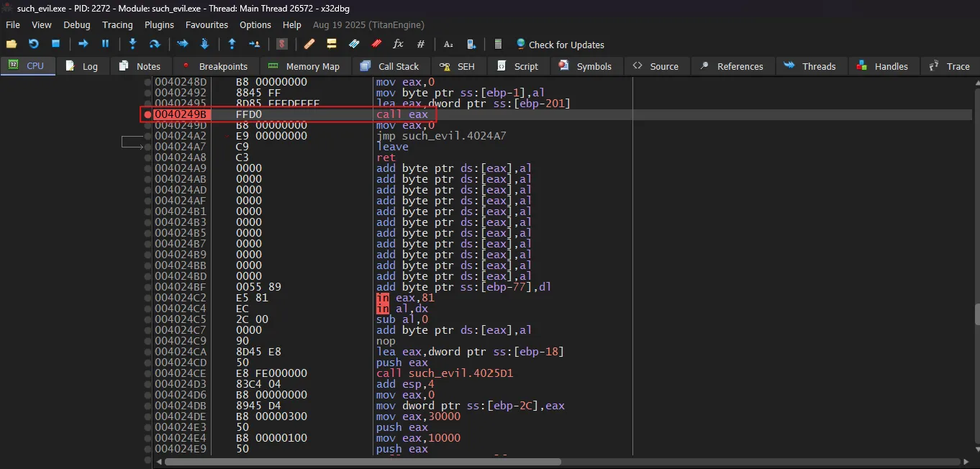
Task: Open the Functions fx icon
Action: pos(398,44)
